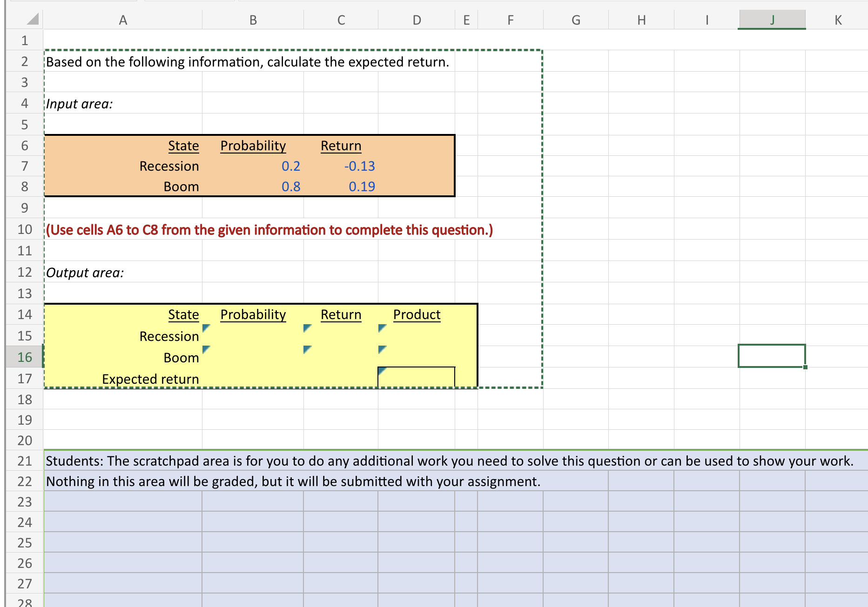This screenshot has width=868, height=607.
Task: Click the comment indicator beside Expected return
Action: (381, 371)
